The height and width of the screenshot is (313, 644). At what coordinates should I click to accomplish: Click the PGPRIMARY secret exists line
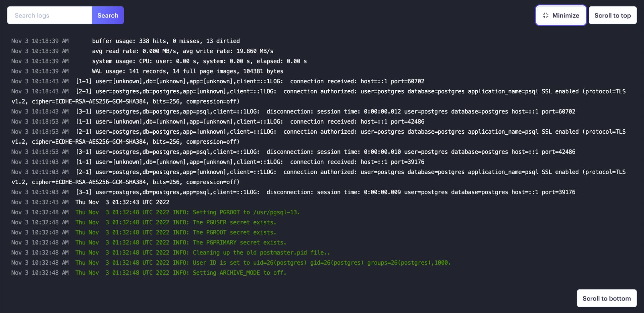(149, 242)
